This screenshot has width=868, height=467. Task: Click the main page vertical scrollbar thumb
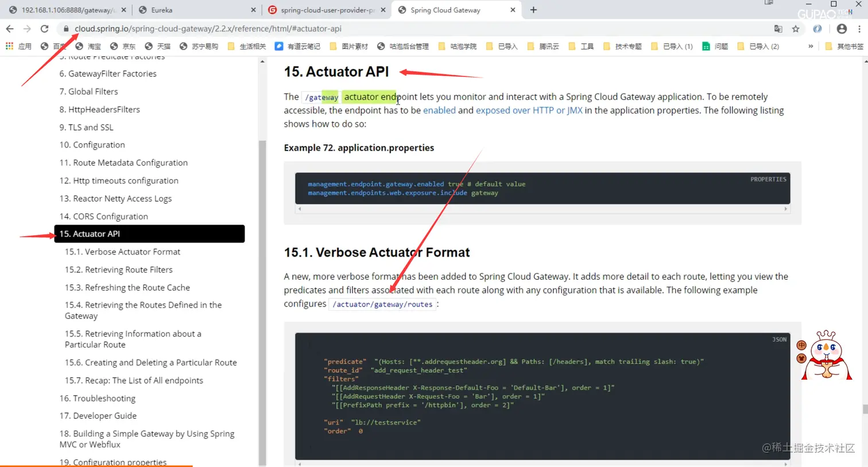[x=865, y=409]
